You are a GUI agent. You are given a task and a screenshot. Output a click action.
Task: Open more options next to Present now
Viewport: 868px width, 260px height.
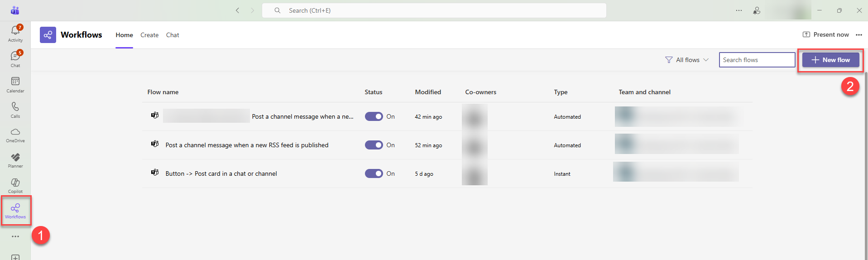[858, 35]
